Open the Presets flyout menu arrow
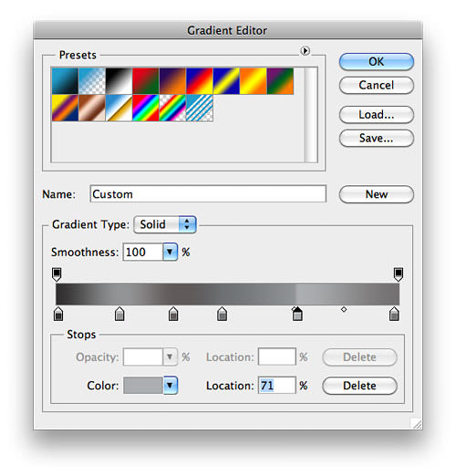Viewport: 456px width, 476px height. click(305, 50)
